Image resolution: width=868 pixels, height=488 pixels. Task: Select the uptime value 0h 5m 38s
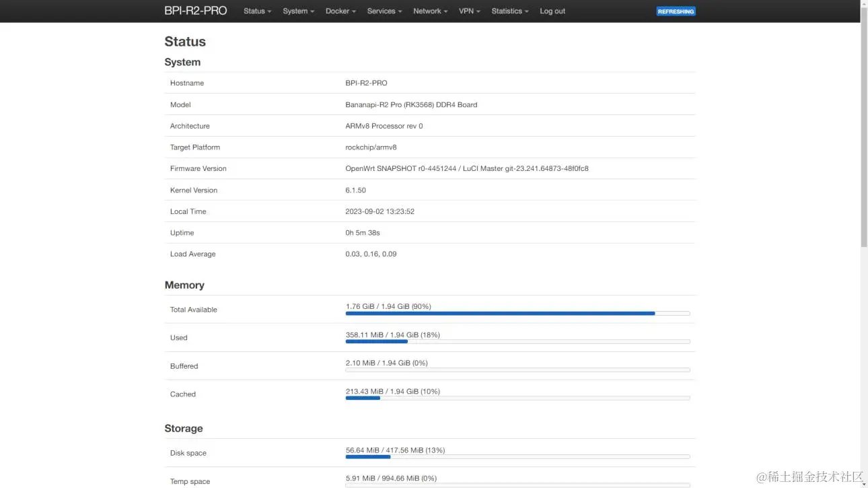click(x=363, y=233)
